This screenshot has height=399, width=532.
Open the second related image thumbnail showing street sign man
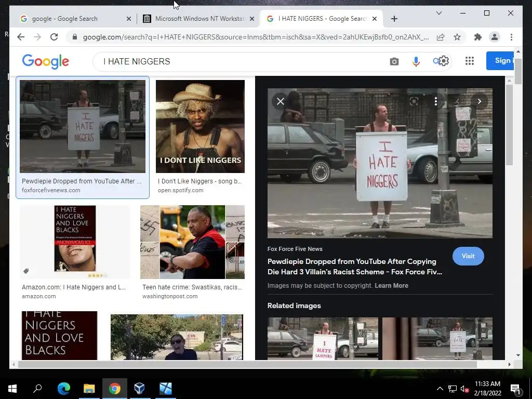(437, 339)
